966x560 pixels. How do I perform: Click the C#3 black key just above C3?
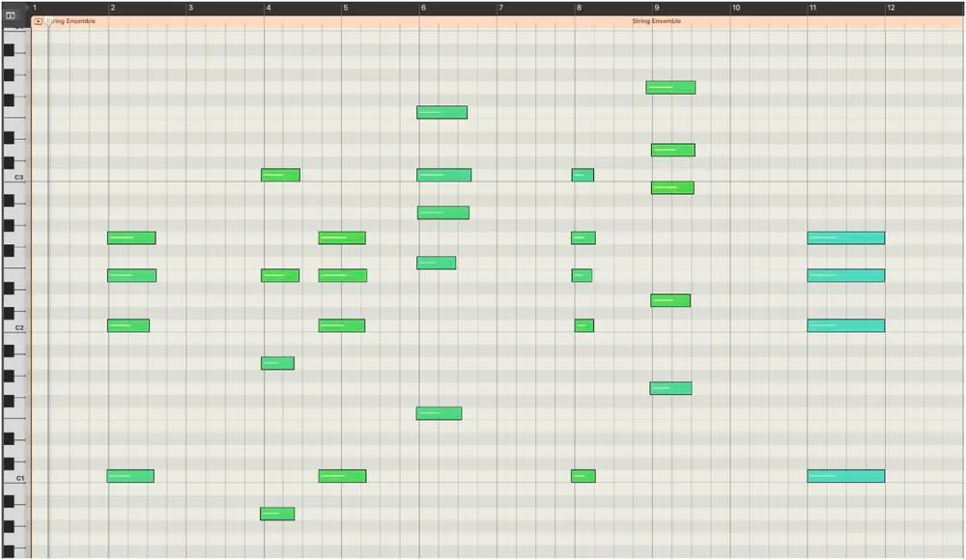[x=9, y=162]
